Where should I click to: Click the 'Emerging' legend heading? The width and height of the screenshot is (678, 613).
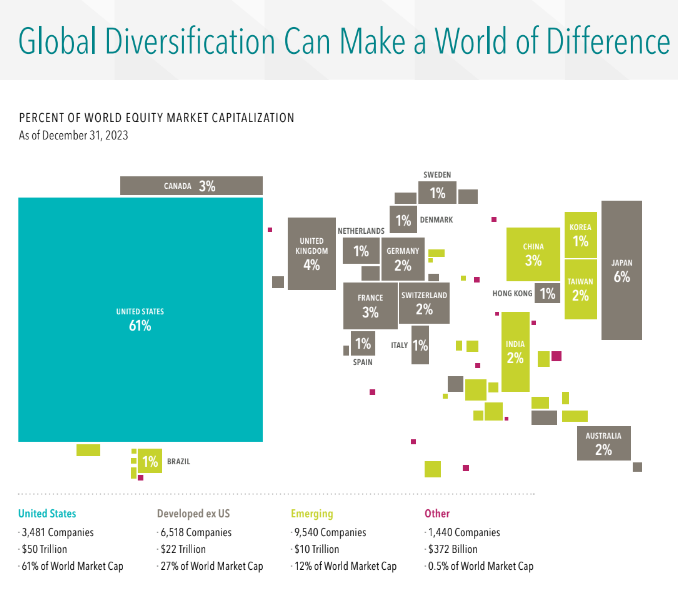(312, 514)
